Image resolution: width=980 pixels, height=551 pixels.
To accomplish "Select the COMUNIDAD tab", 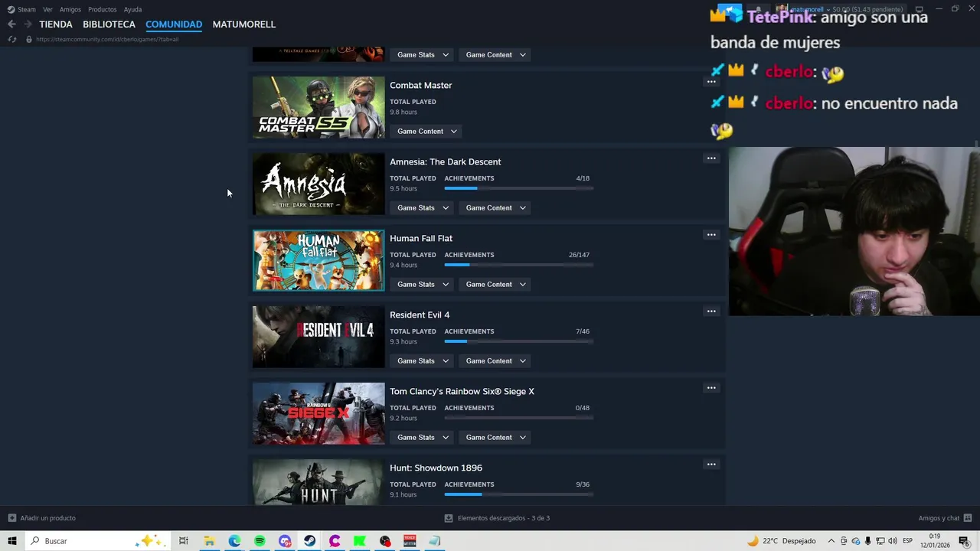I will [174, 24].
